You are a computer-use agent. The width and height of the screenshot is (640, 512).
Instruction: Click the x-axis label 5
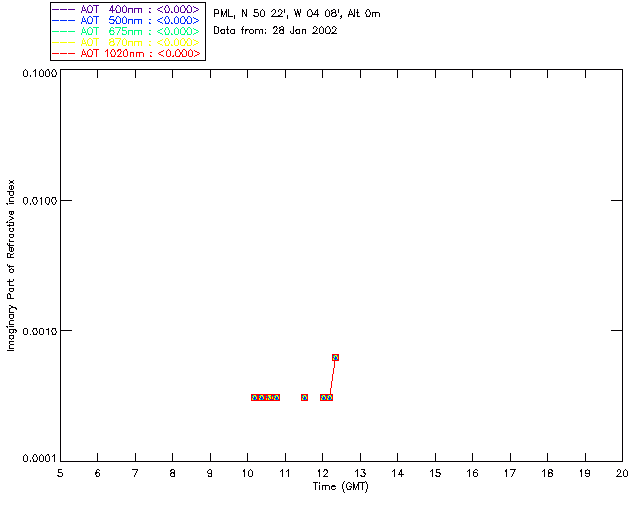click(60, 473)
